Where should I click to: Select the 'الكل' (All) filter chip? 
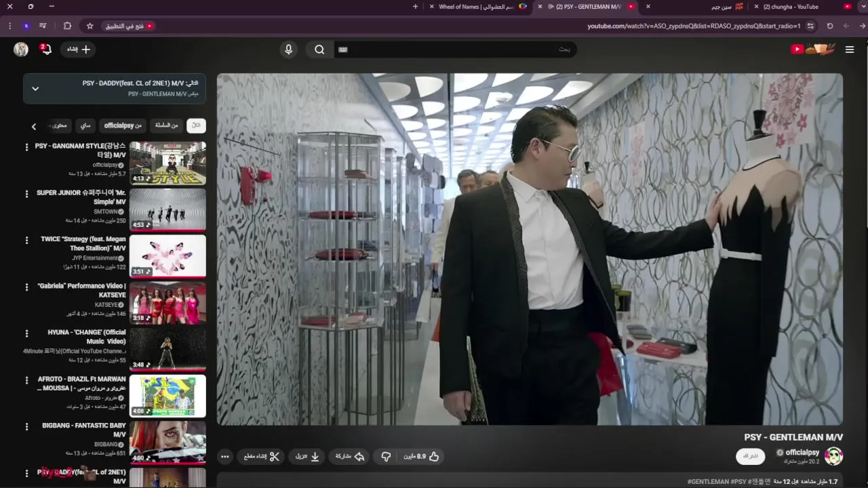pos(196,125)
